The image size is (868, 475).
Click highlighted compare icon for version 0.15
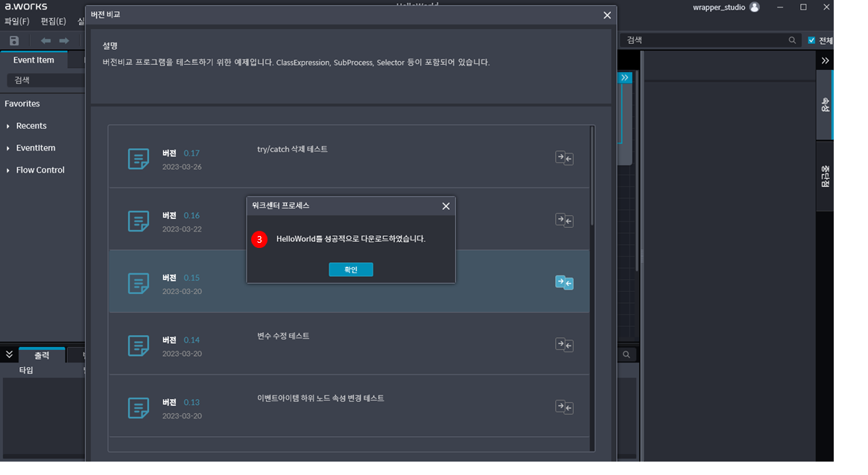(564, 282)
